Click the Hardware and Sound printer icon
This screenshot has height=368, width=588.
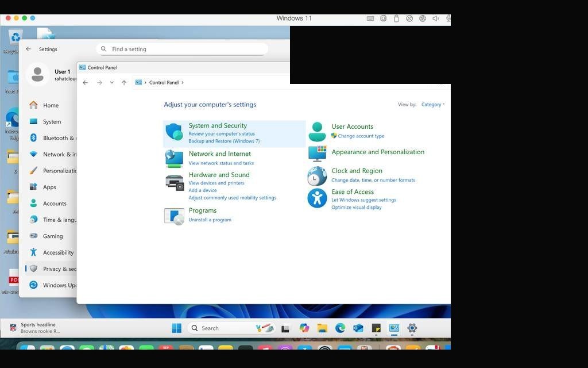[175, 182]
